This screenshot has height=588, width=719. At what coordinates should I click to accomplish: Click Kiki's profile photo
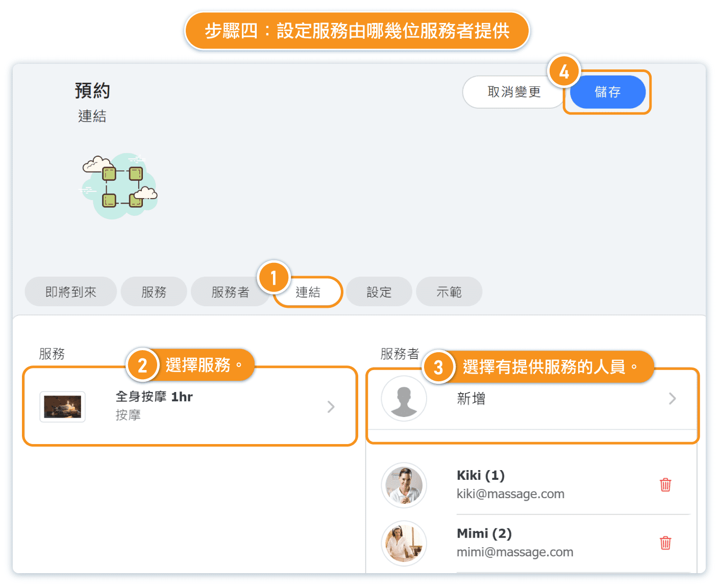coord(404,485)
